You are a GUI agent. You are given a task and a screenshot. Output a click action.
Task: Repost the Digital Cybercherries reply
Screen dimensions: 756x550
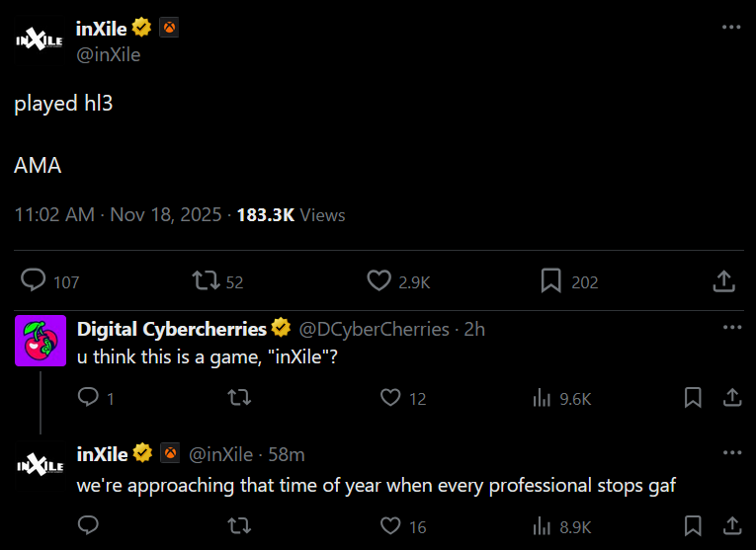pyautogui.click(x=239, y=398)
